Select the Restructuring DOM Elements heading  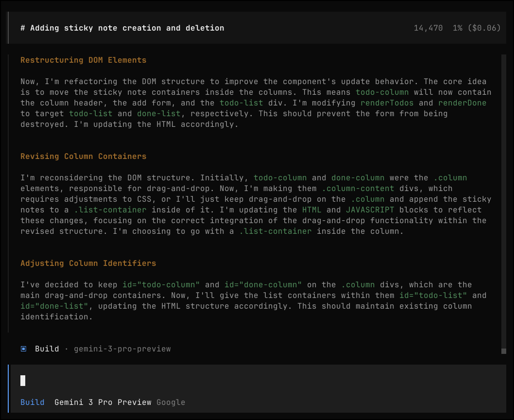pyautogui.click(x=83, y=60)
